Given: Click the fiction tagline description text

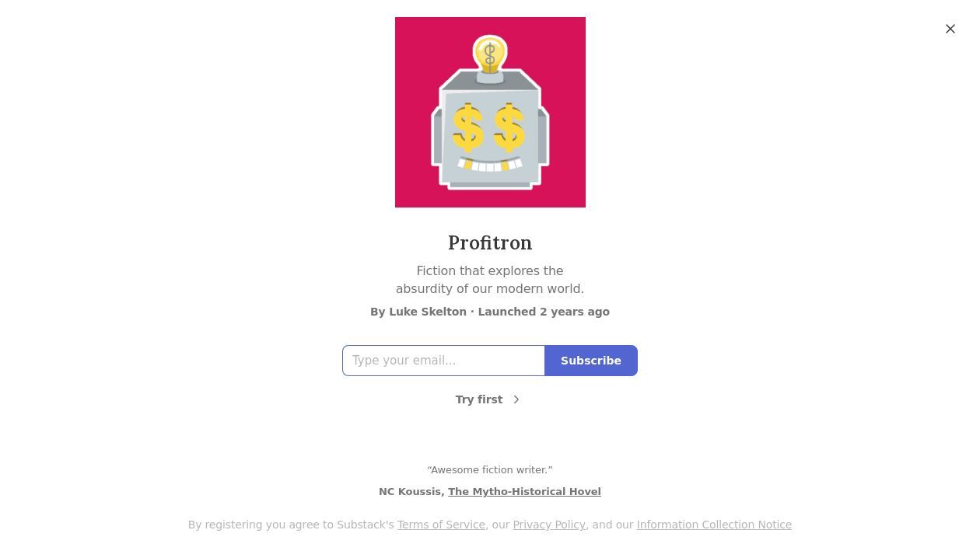Looking at the screenshot, I should (x=490, y=280).
